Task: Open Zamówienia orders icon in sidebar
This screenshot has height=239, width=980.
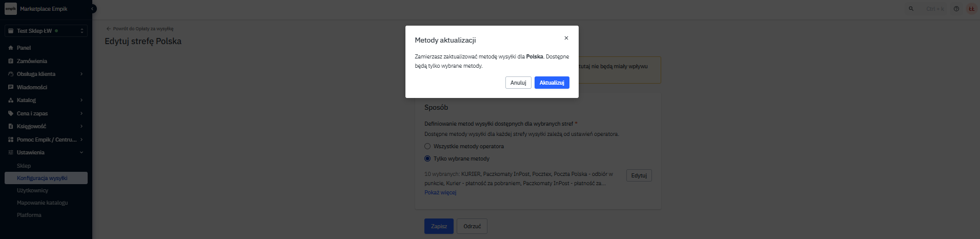Action: click(11, 61)
